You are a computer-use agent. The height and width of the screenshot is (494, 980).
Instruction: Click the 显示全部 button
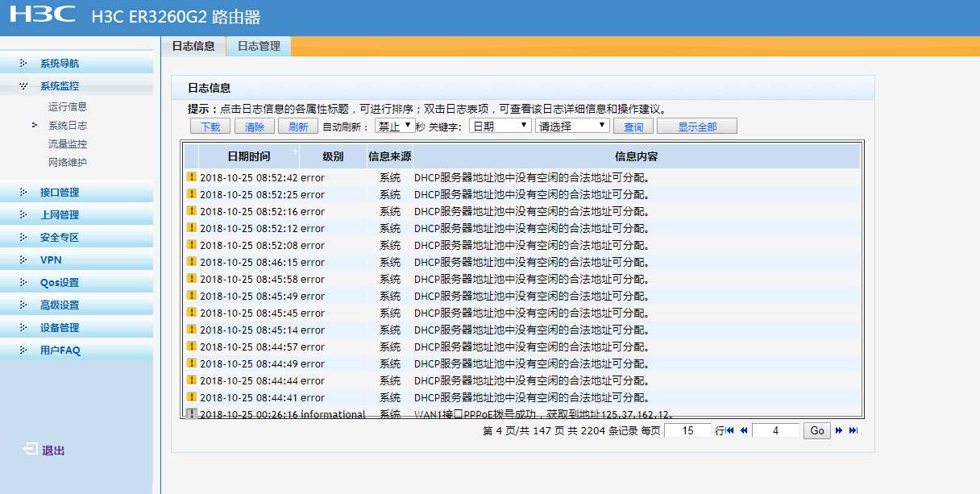[696, 127]
